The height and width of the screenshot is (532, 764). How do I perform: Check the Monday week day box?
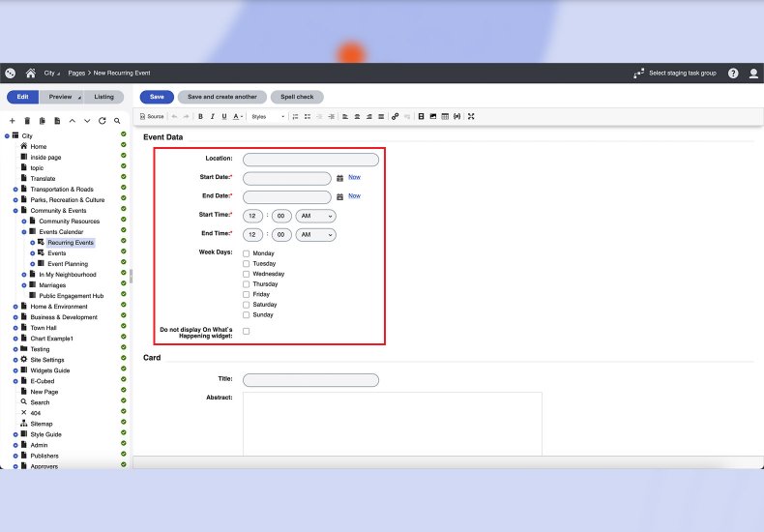point(247,253)
